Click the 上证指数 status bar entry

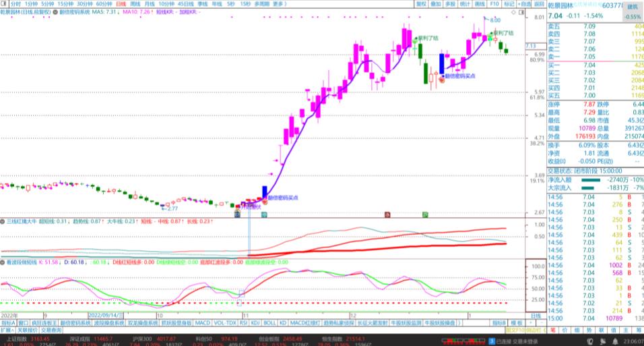point(28,339)
